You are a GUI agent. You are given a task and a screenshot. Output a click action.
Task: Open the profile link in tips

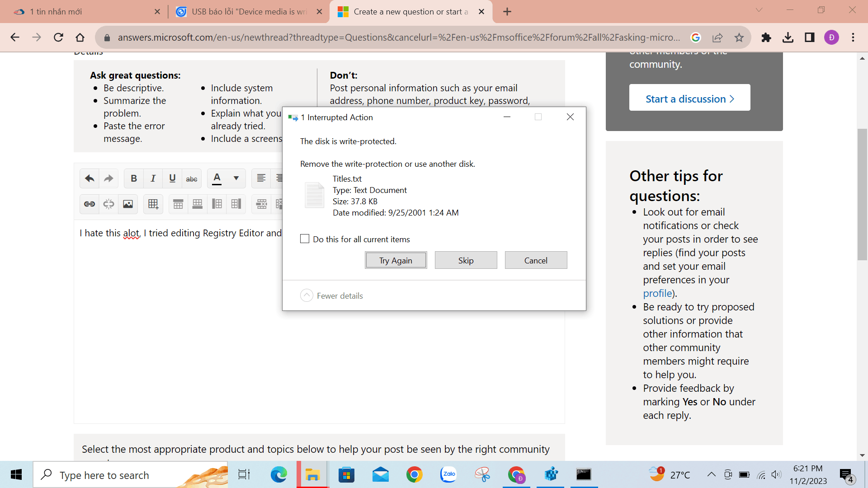[x=657, y=293]
